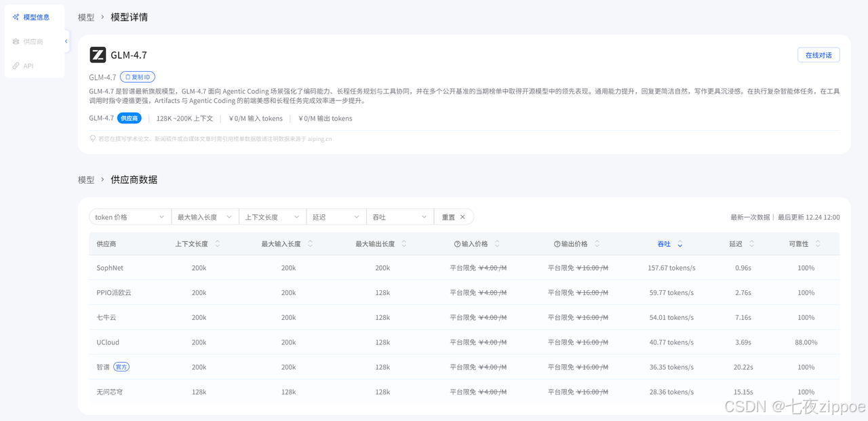The height and width of the screenshot is (421, 868).
Task: Click the 重置 reset button
Action: click(454, 217)
